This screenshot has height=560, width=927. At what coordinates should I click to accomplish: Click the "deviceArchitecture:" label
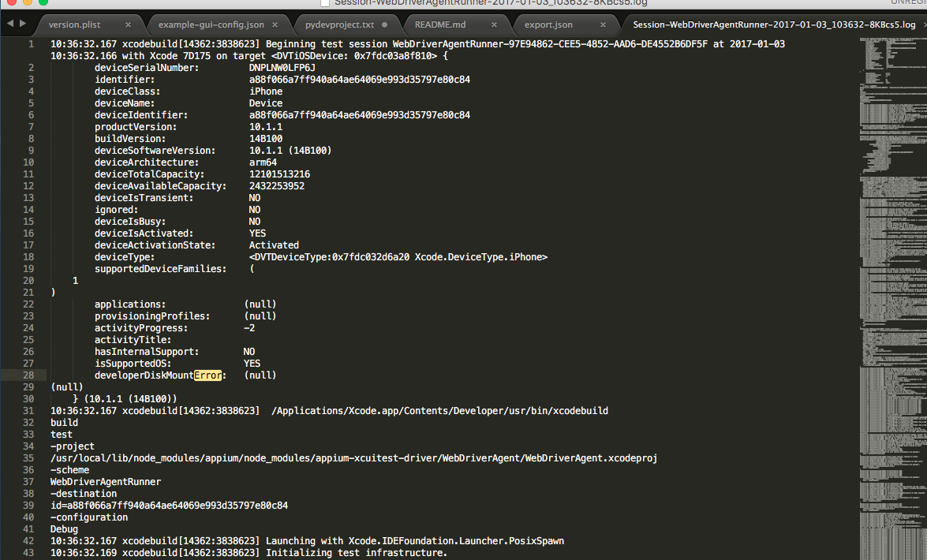[x=147, y=162]
